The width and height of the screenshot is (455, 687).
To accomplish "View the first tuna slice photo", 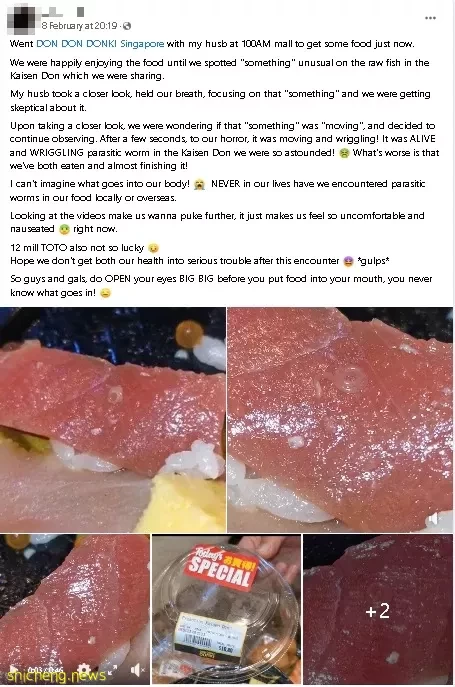I will tap(113, 420).
